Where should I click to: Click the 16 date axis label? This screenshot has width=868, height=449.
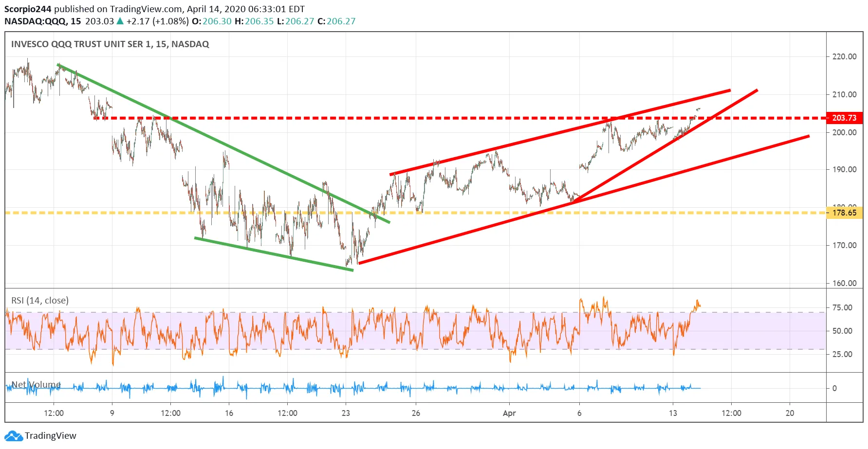click(x=229, y=413)
